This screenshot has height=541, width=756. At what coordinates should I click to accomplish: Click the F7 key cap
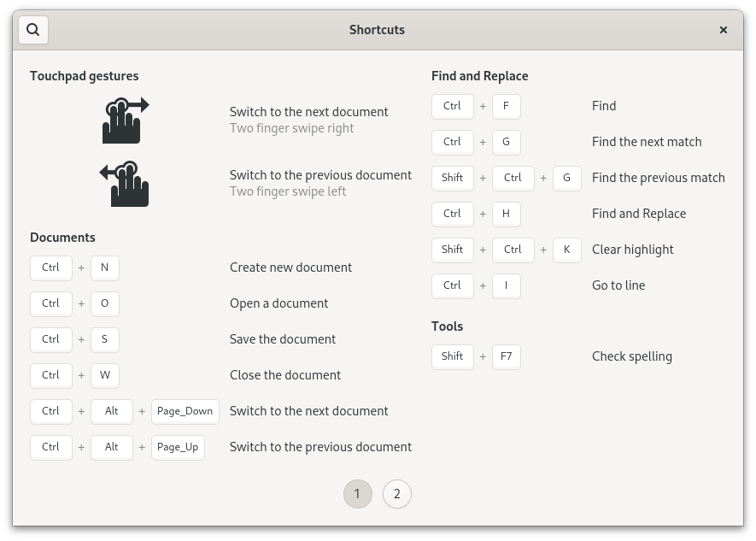pyautogui.click(x=506, y=356)
